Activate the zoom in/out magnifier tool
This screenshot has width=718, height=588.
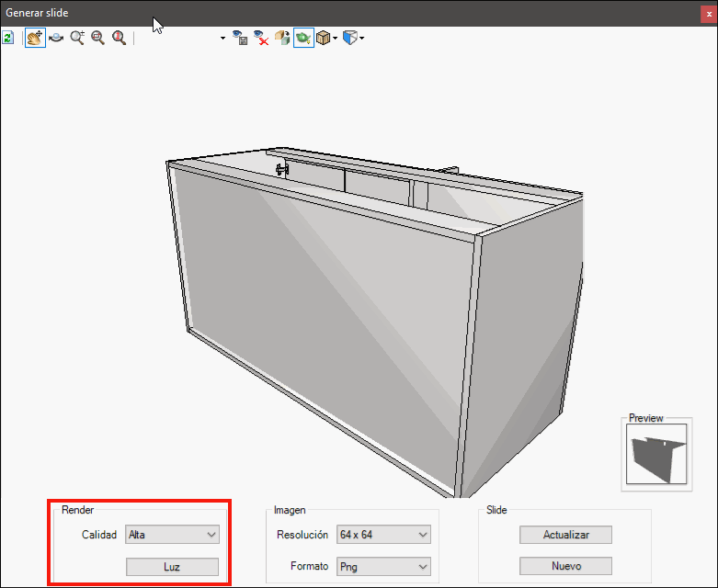pyautogui.click(x=77, y=38)
